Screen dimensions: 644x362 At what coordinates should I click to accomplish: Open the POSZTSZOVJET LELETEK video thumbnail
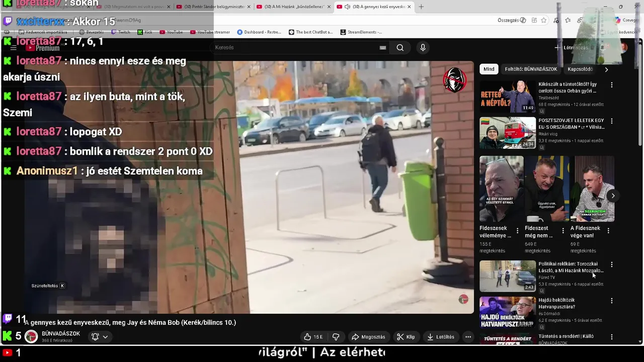(x=508, y=133)
